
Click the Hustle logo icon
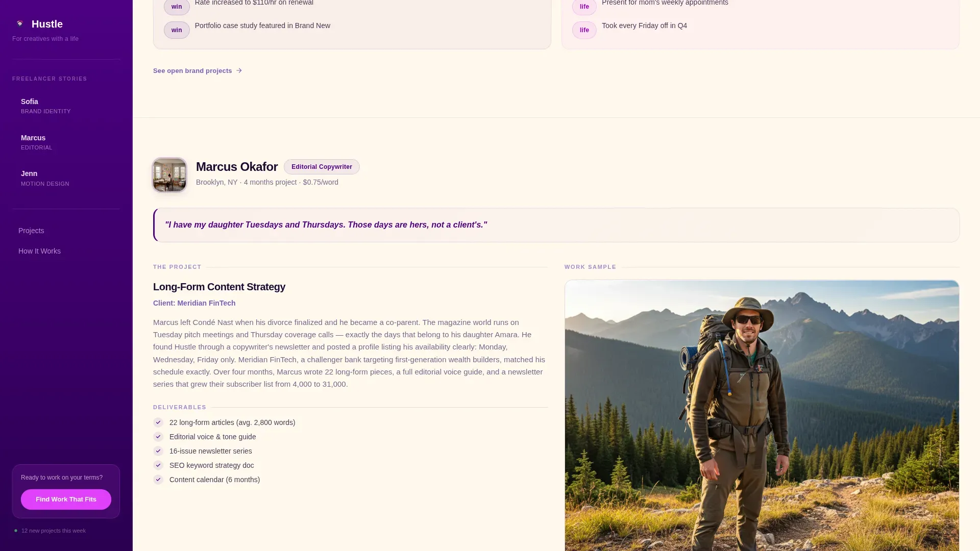(20, 23)
